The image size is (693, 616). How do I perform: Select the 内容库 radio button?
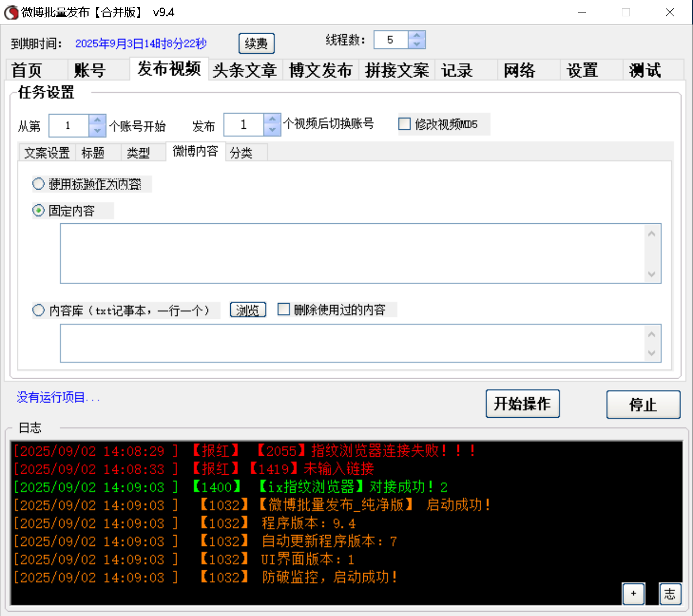tap(38, 310)
